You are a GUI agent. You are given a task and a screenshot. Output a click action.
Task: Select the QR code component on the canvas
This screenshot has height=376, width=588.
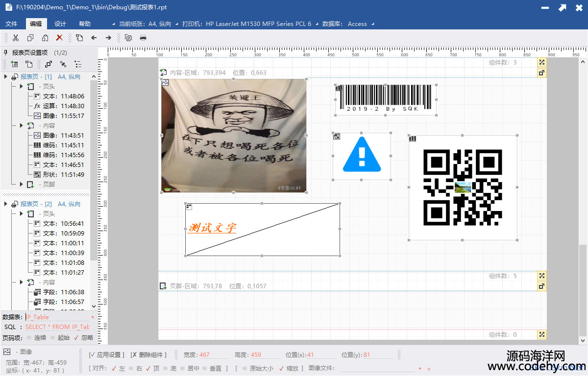(463, 188)
